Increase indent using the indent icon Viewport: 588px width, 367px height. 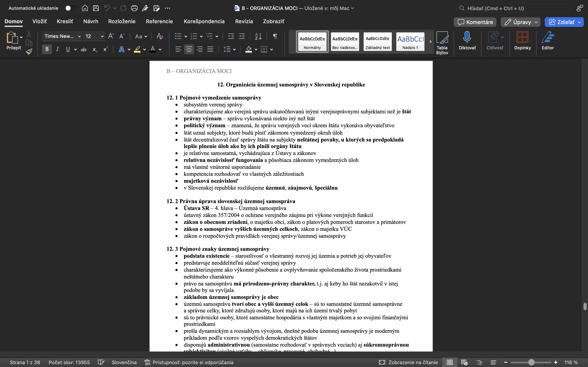pos(242,36)
